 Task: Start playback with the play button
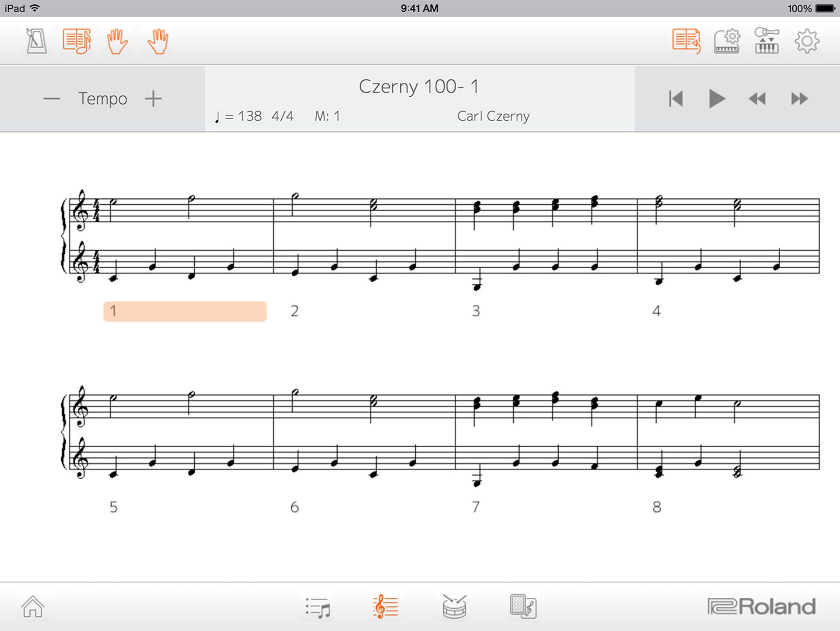point(717,98)
